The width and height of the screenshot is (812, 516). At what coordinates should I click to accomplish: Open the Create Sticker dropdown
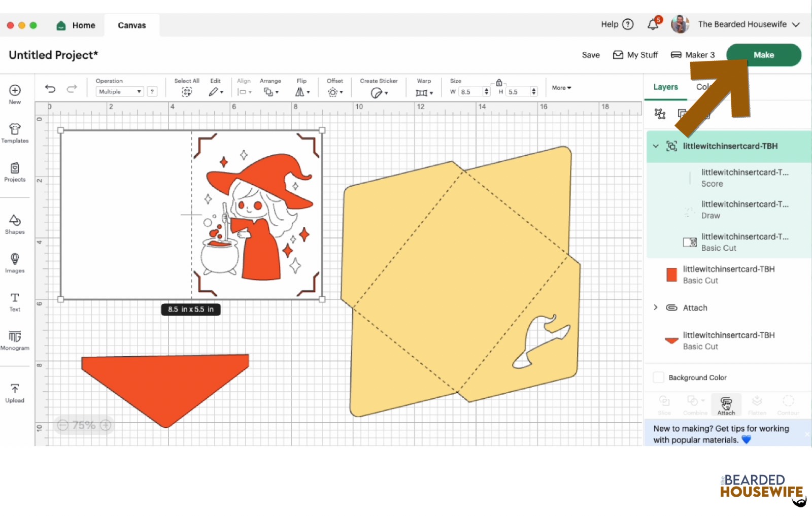click(x=379, y=92)
